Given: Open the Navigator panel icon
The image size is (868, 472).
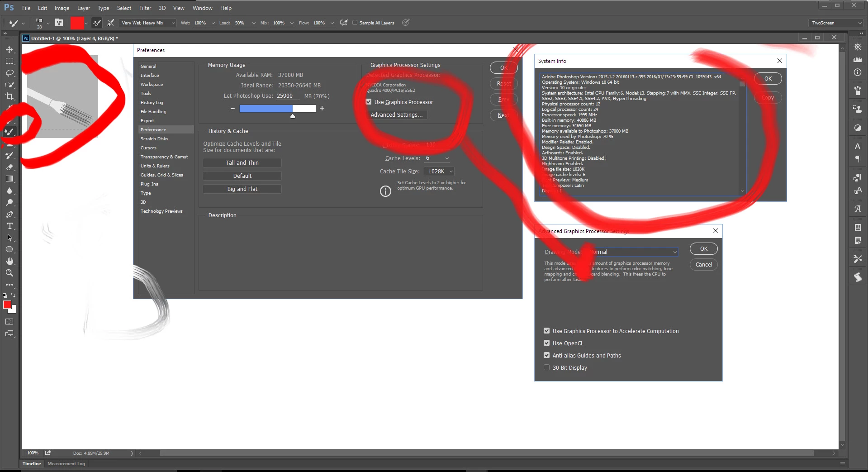Looking at the screenshot, I should pyautogui.click(x=858, y=47).
